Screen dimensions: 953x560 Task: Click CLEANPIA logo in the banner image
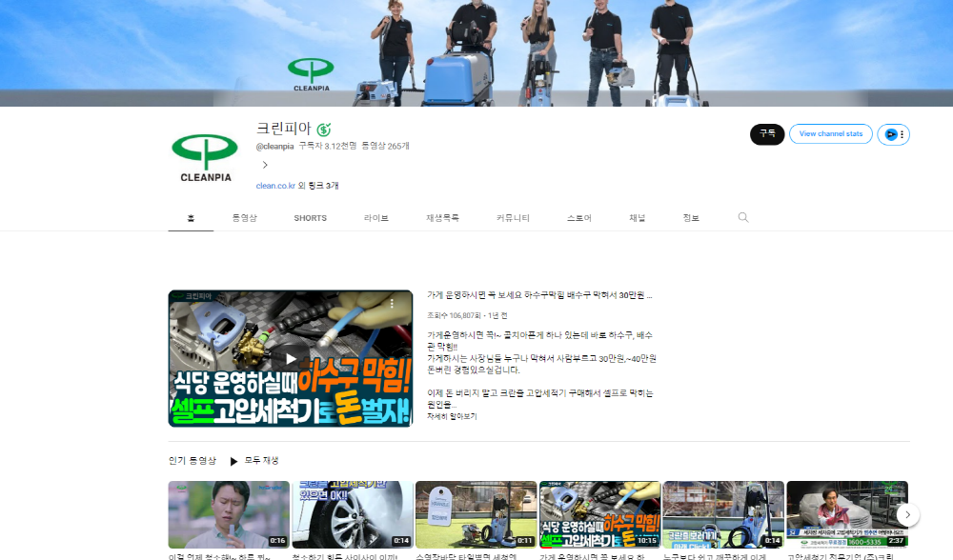pyautogui.click(x=312, y=74)
